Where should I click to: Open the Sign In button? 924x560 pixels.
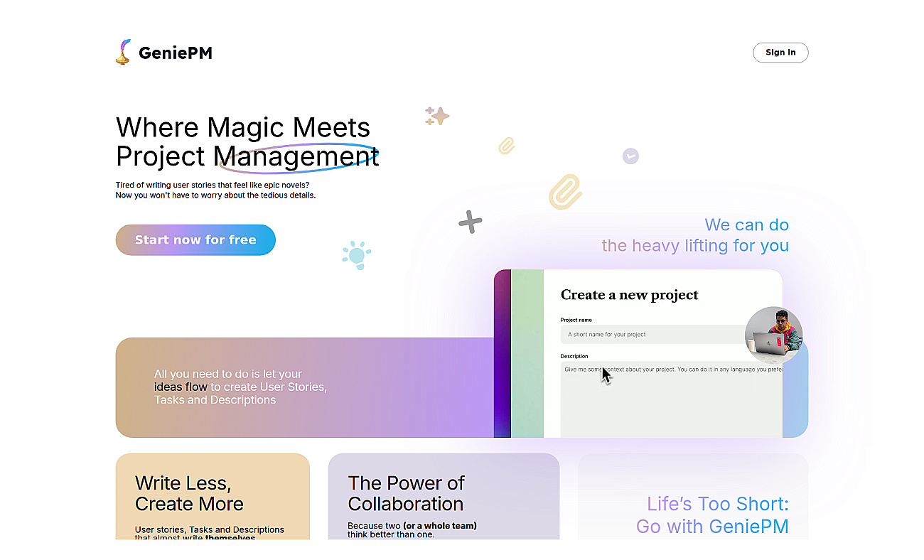(780, 53)
